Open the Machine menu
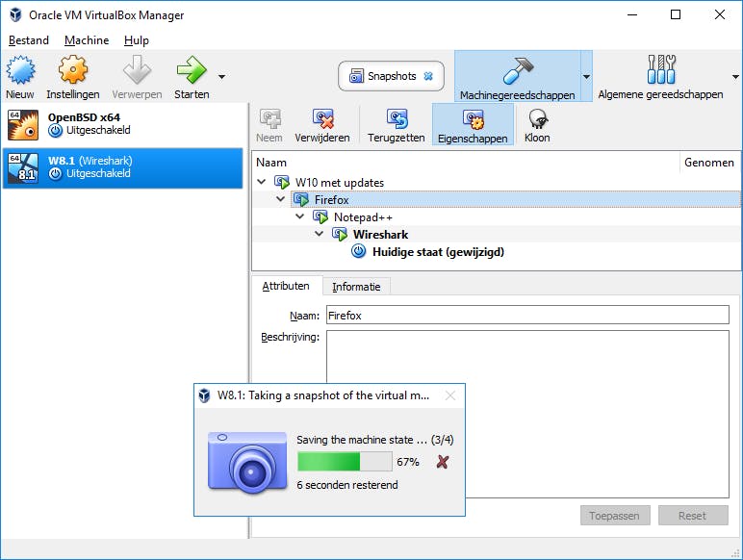This screenshot has height=560, width=743. coord(87,40)
